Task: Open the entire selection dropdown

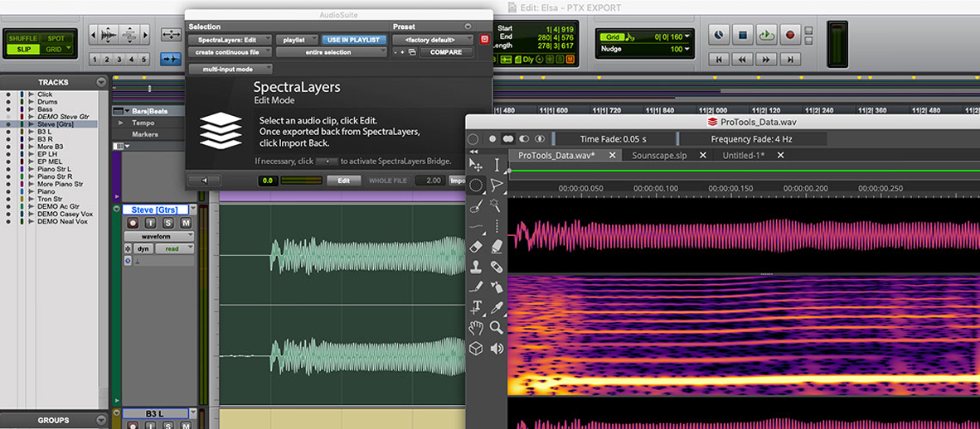Action: (331, 52)
